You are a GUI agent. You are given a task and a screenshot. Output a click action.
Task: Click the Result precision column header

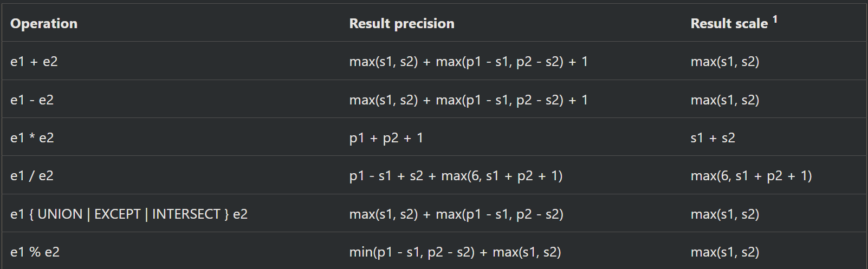(401, 23)
